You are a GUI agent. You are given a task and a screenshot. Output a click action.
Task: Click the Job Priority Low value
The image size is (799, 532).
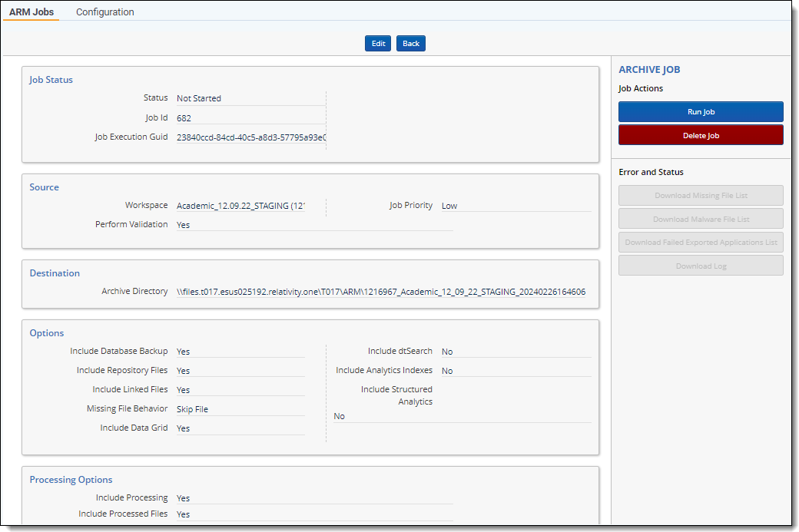pos(449,206)
